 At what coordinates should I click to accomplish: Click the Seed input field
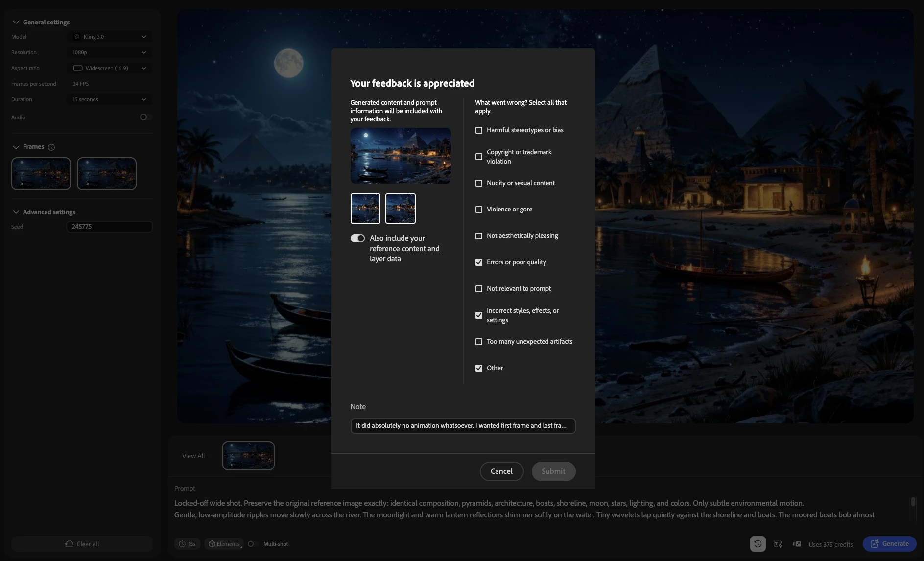point(109,227)
